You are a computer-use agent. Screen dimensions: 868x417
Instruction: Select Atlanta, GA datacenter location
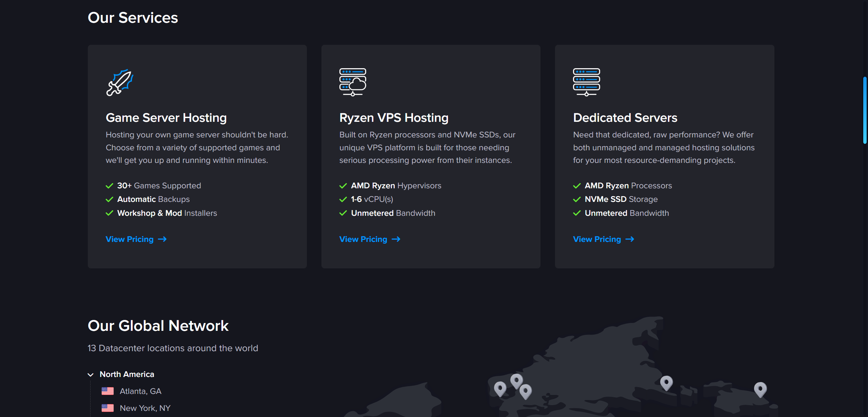pyautogui.click(x=140, y=391)
